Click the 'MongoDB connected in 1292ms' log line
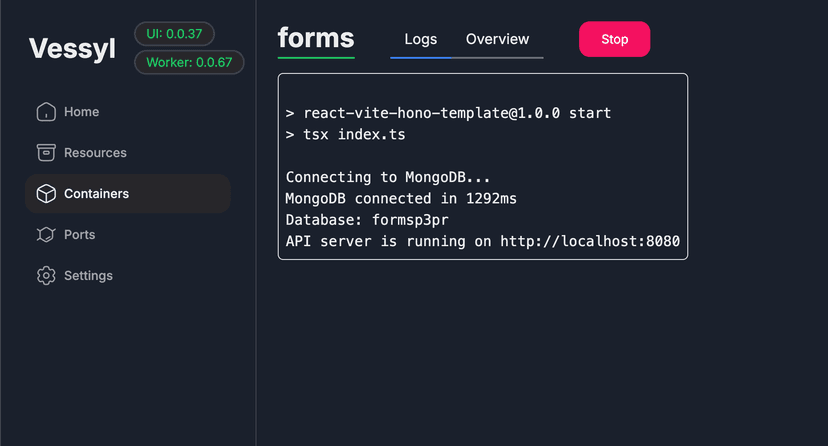 (401, 199)
